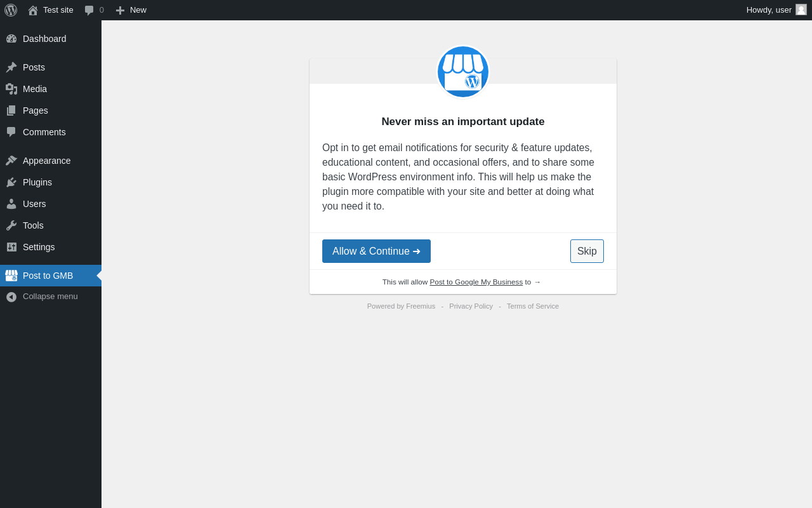Click the Comments bubble icon in sidebar
Viewport: 812px width, 508px height.
(x=11, y=132)
